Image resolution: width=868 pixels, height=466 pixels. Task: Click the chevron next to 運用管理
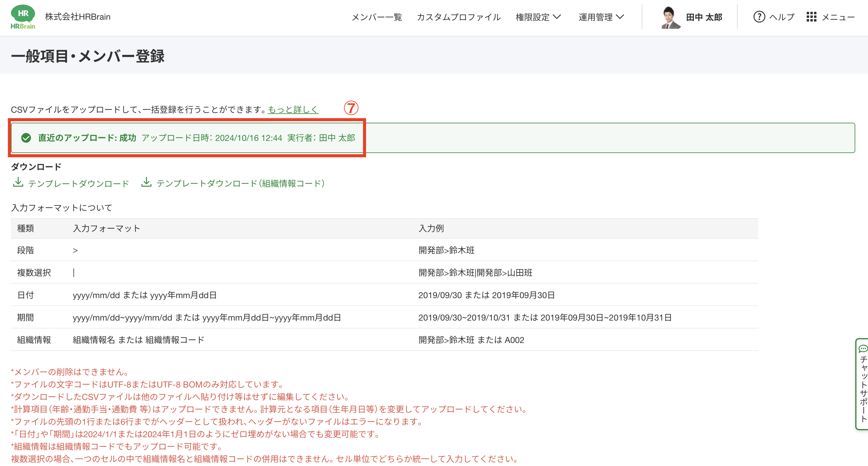[620, 17]
